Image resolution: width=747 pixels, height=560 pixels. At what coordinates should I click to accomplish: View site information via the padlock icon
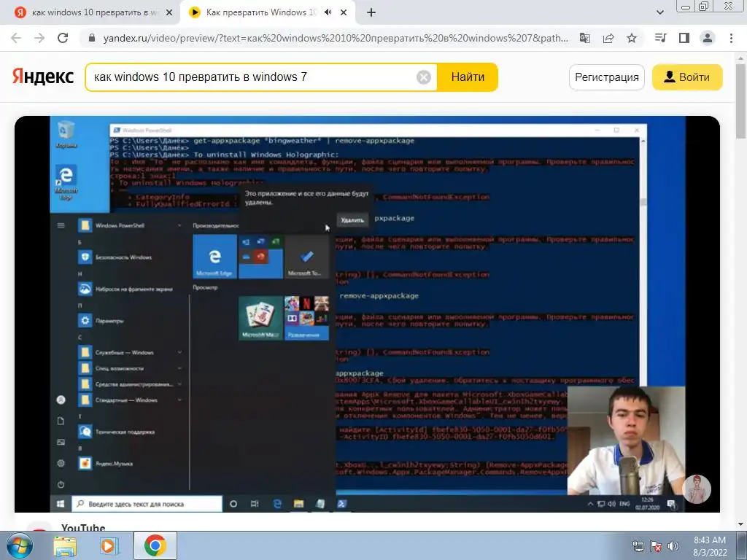93,38
